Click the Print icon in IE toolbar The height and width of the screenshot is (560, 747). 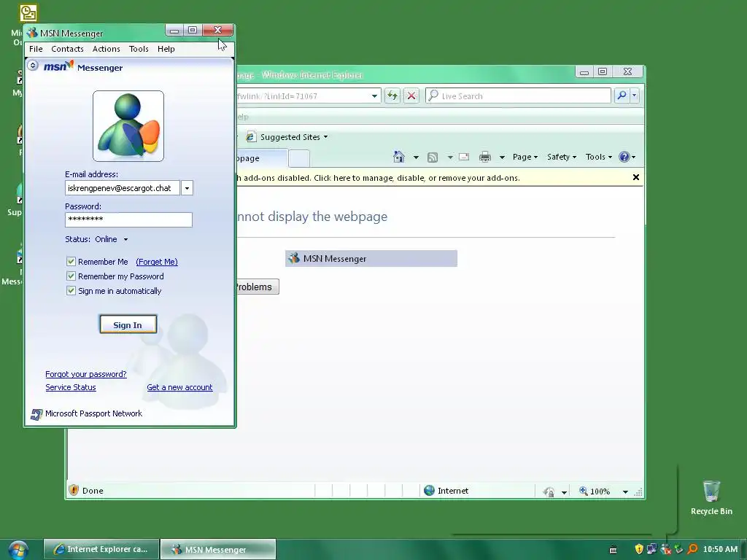485,157
